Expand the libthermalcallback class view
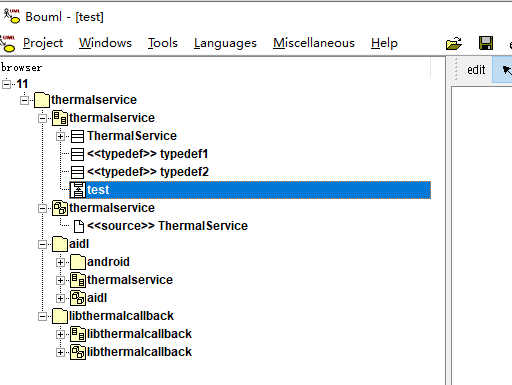Viewport: 512px width, 385px height. coord(60,334)
